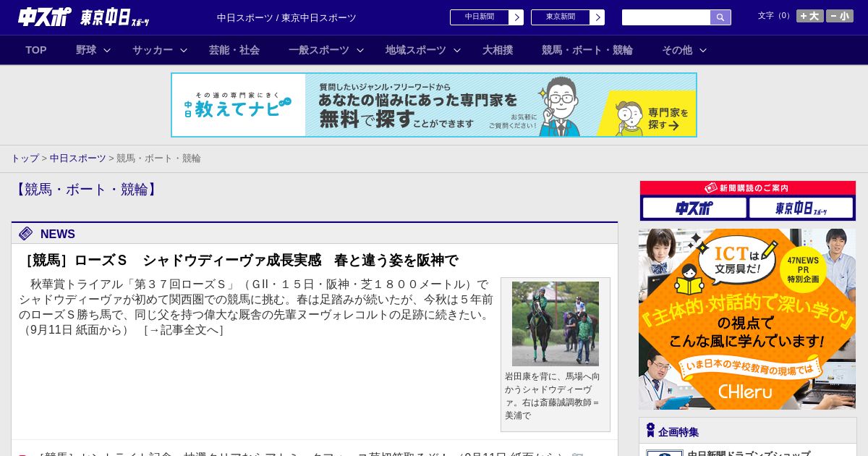Click the 教えてナビ banner advertisement
The width and height of the screenshot is (868, 456).
tap(434, 105)
